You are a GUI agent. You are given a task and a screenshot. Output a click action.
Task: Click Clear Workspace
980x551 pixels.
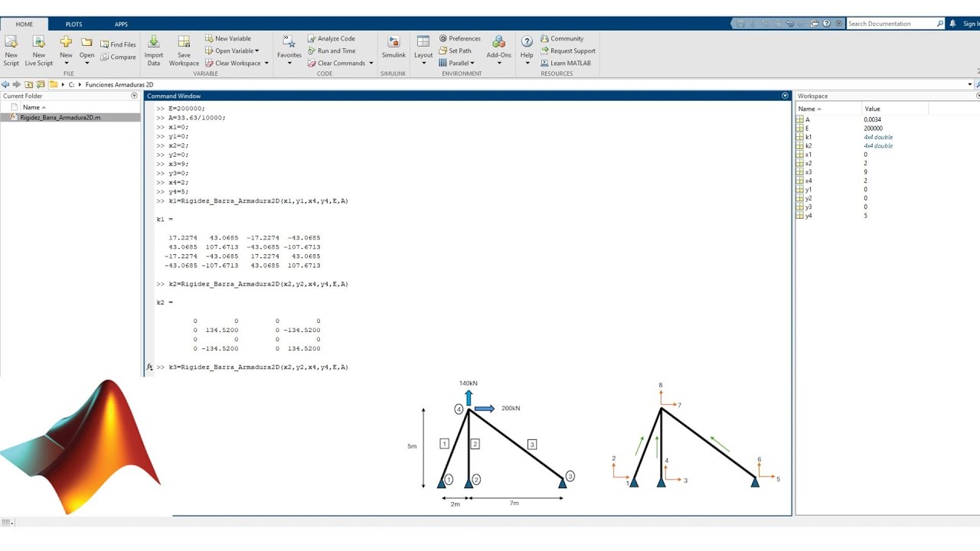point(233,63)
